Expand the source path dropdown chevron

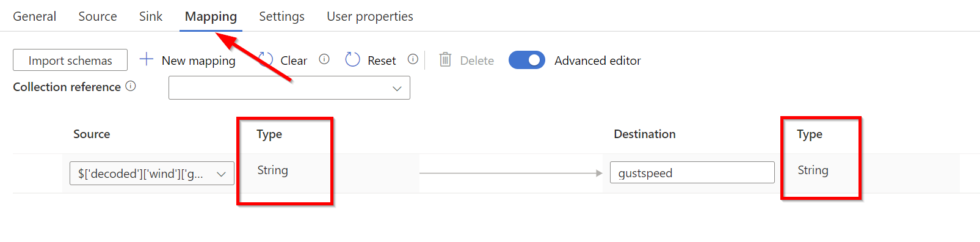(x=221, y=174)
